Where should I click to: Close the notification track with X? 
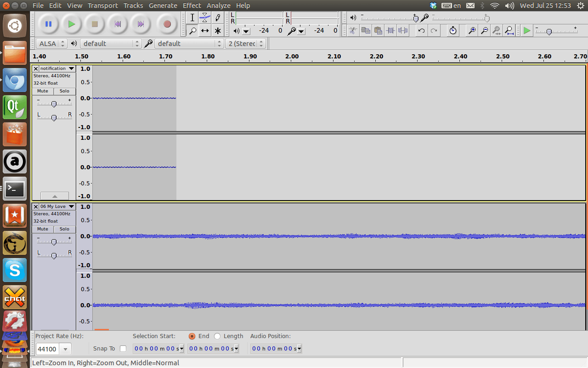tap(36, 69)
